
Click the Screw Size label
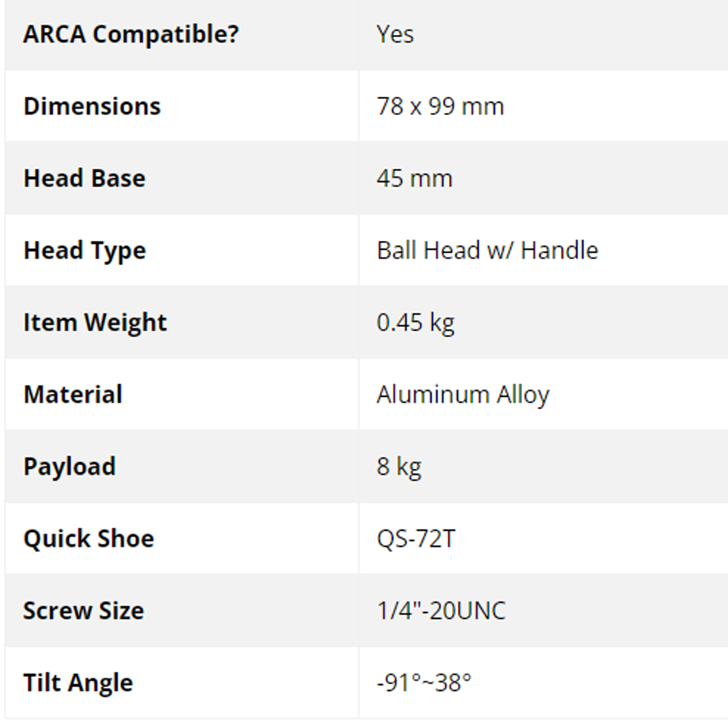coord(83,611)
